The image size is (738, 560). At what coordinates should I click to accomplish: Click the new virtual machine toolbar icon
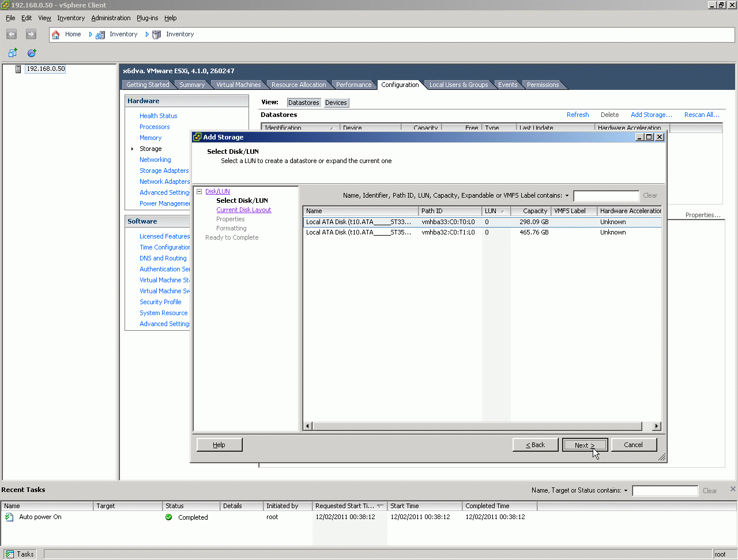tap(13, 53)
